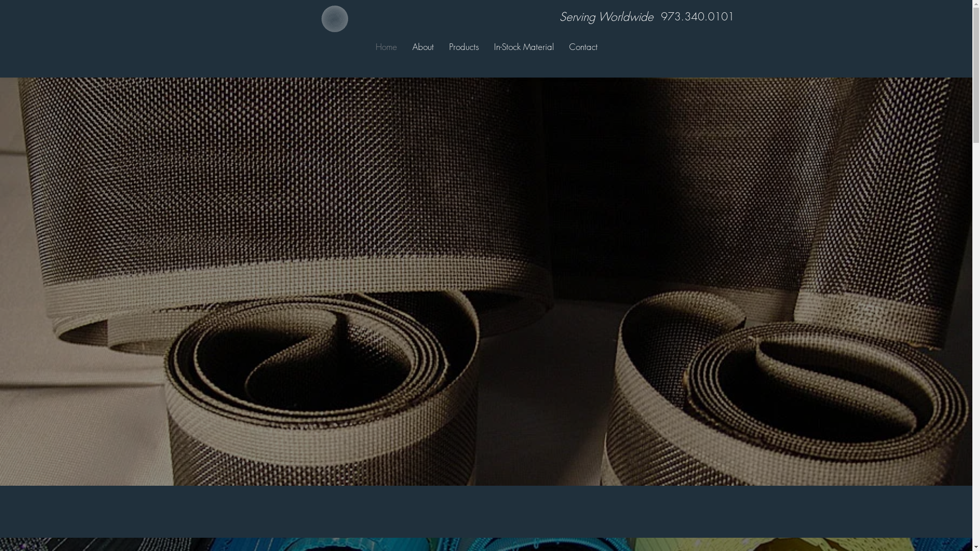
Task: Click the circular mesh logo icon
Action: coord(334,19)
